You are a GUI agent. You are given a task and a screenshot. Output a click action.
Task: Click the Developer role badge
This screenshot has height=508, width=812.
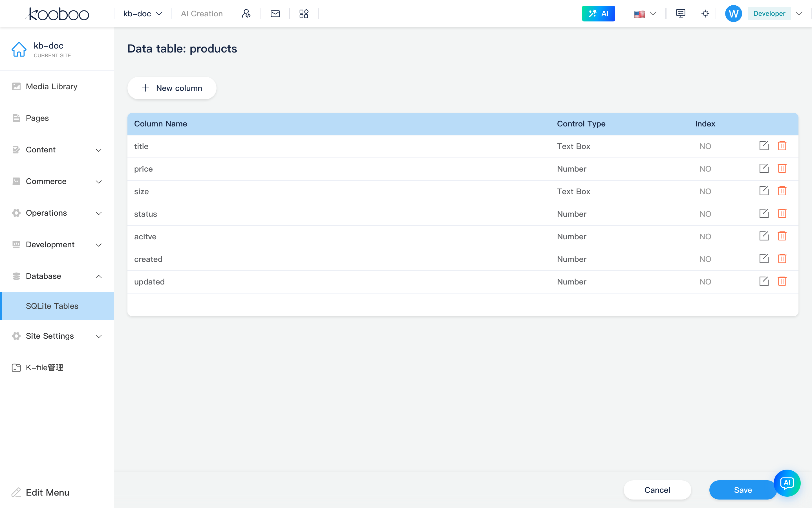pos(769,14)
